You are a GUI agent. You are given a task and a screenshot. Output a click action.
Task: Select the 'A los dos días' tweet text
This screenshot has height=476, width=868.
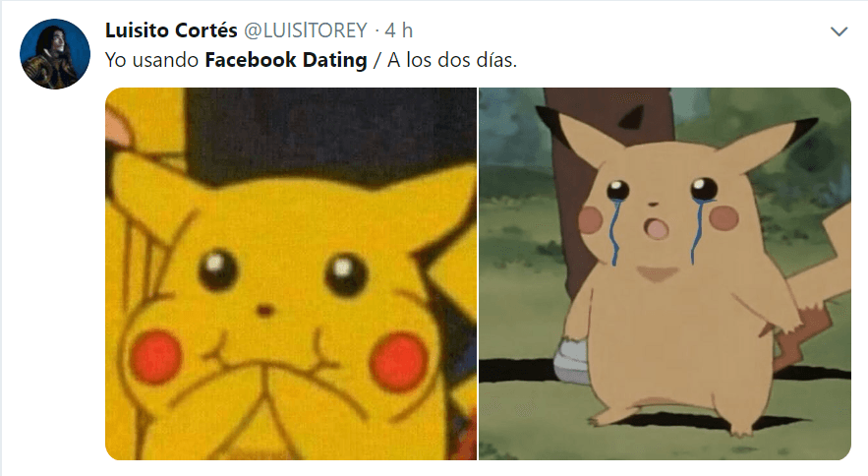pos(452,60)
